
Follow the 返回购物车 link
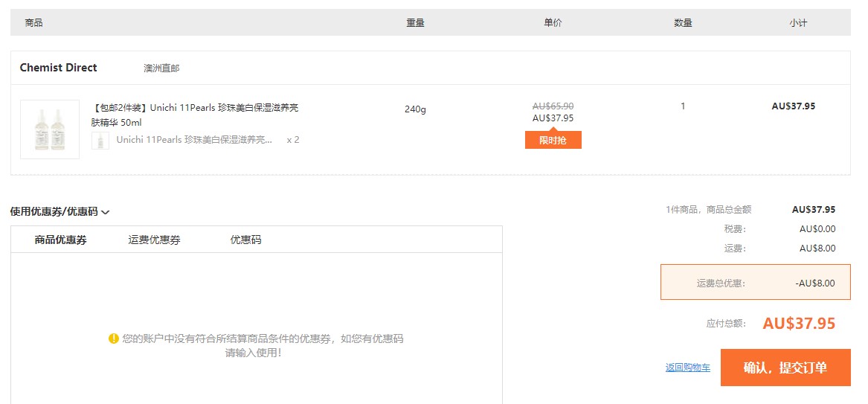coord(688,368)
